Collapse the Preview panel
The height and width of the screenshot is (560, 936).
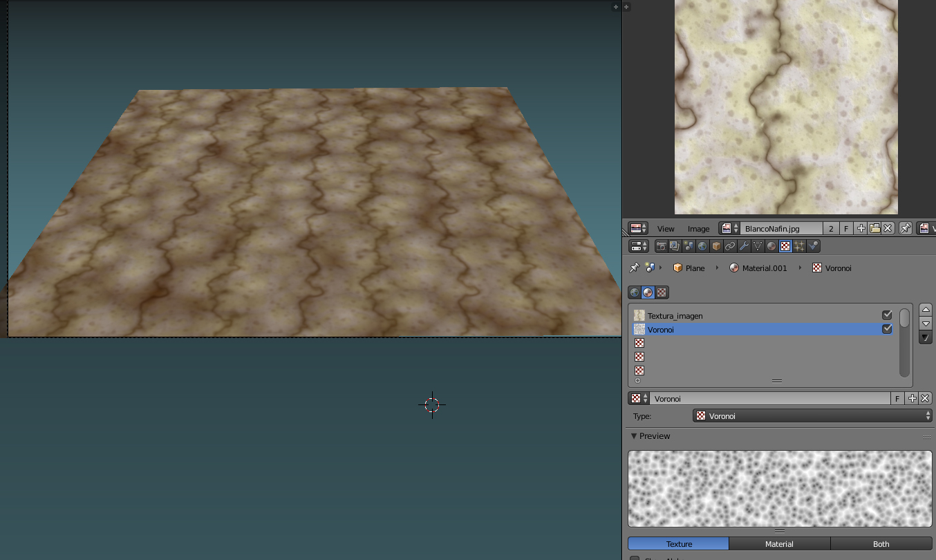(634, 436)
